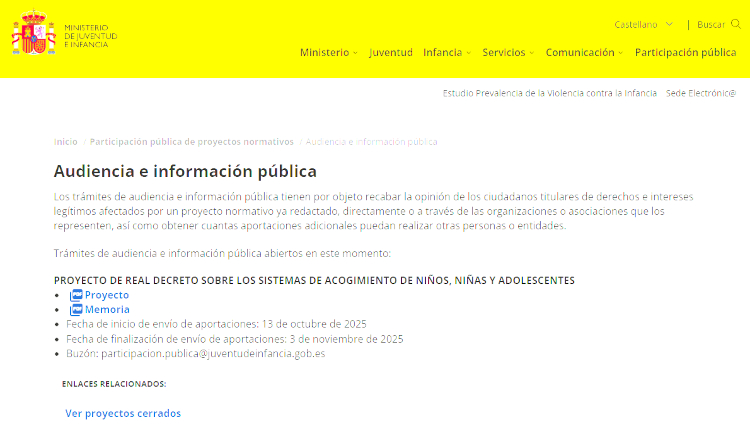This screenshot has height=446, width=750.
Task: Click the Inicio breadcrumb
Action: pos(66,142)
